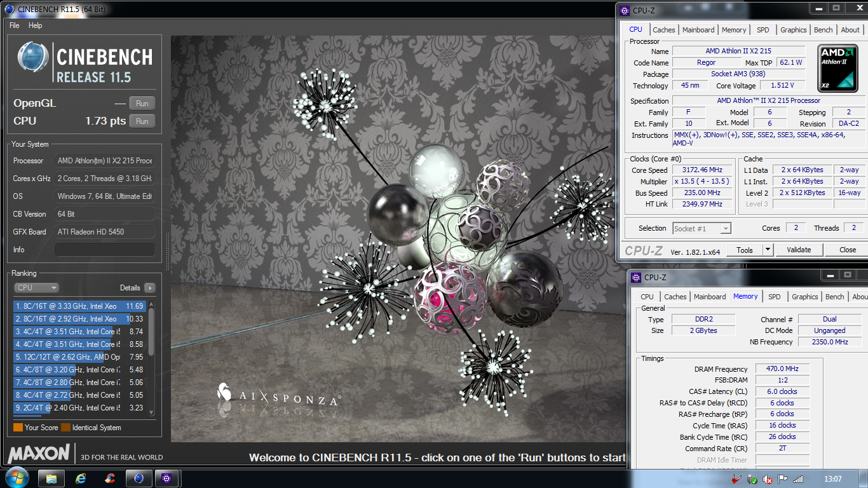The width and height of the screenshot is (868, 488).
Task: Select Graphics tab in lower CPU-Z window
Action: tap(804, 297)
